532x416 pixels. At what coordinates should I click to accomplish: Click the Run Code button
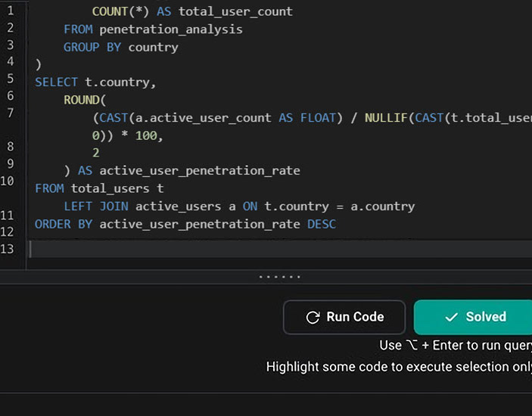[x=344, y=317]
